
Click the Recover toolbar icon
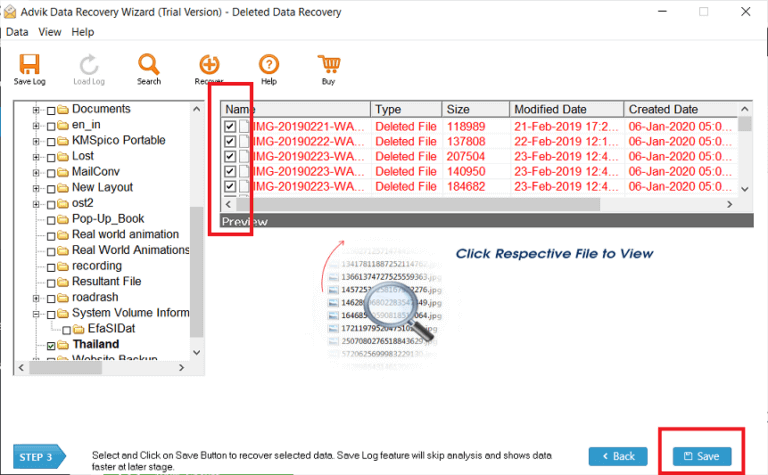[209, 65]
